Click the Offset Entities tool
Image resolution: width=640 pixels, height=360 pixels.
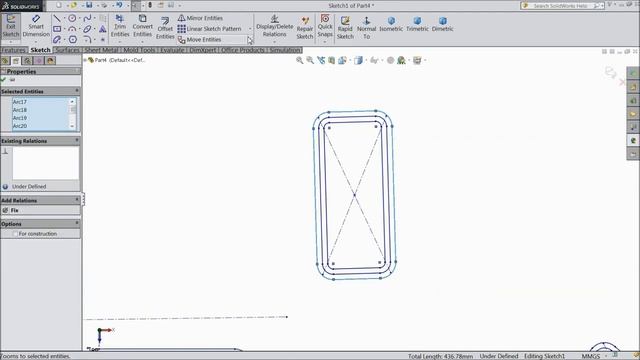pyautogui.click(x=165, y=28)
